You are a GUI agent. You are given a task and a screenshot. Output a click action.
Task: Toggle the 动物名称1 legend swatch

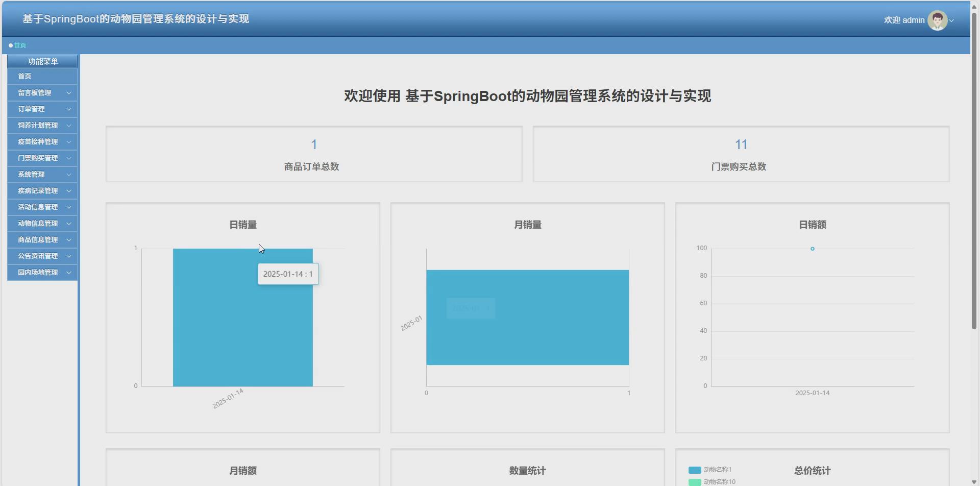point(695,470)
